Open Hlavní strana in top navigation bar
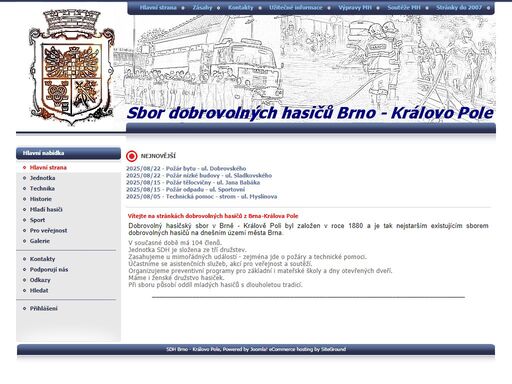Image resolution: width=512 pixels, height=384 pixels. pyautogui.click(x=158, y=7)
